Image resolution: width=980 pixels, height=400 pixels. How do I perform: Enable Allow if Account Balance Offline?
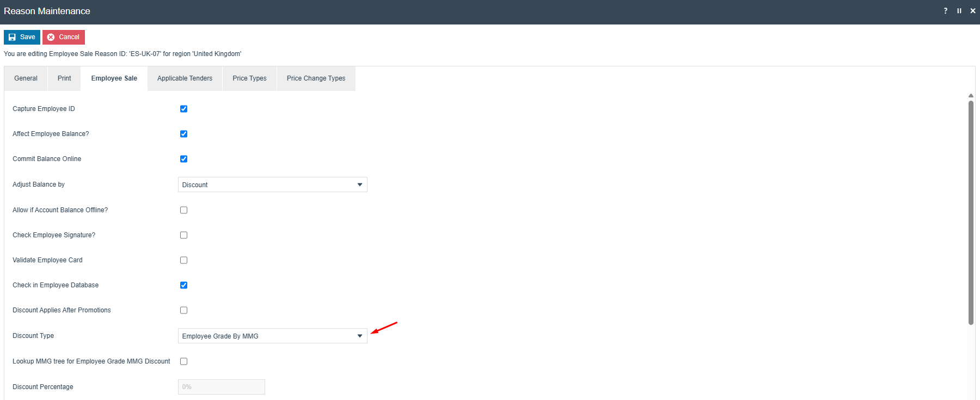click(x=183, y=210)
